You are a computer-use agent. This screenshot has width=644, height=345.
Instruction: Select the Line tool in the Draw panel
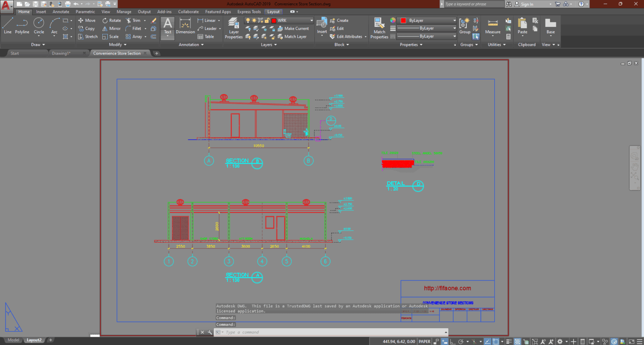click(x=8, y=26)
